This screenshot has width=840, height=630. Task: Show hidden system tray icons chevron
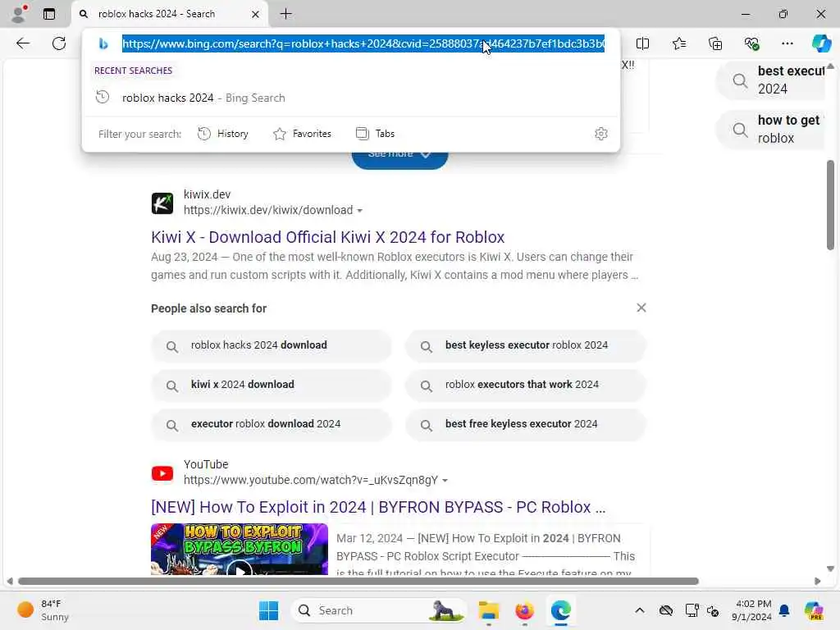(x=640, y=610)
